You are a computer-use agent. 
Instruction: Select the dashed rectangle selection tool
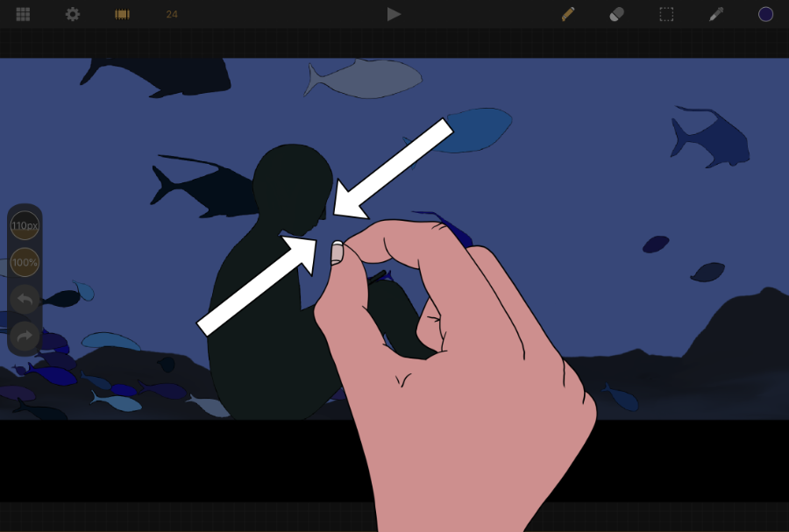click(666, 14)
